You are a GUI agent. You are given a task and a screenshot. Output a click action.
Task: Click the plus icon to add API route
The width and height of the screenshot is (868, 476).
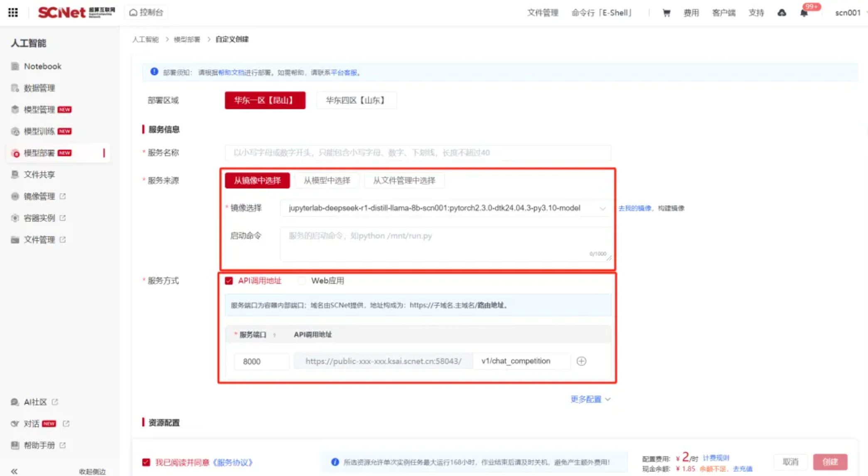tap(581, 361)
